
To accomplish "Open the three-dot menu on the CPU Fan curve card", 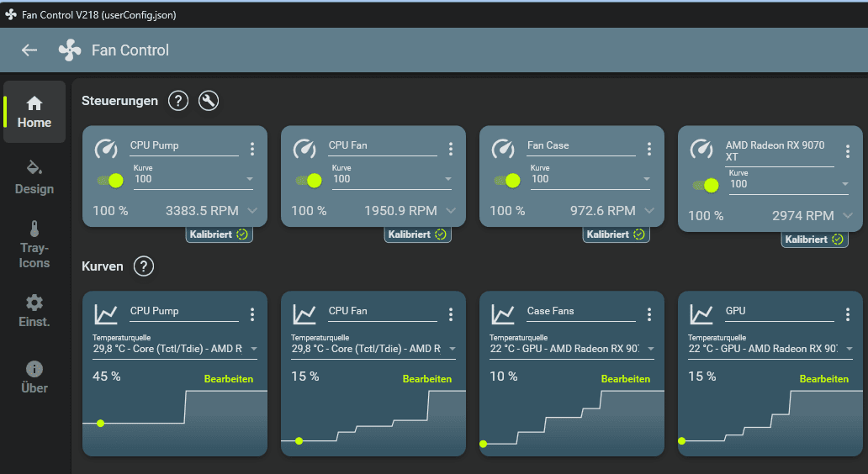I will (451, 314).
